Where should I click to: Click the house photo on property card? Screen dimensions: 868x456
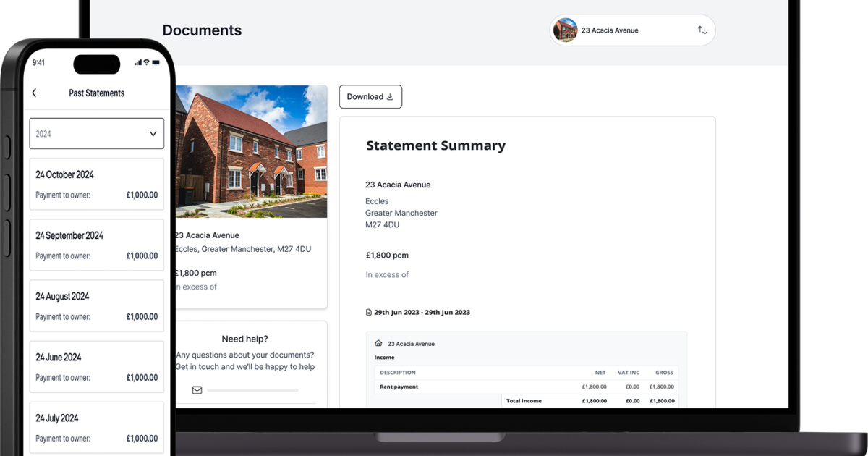[x=250, y=151]
